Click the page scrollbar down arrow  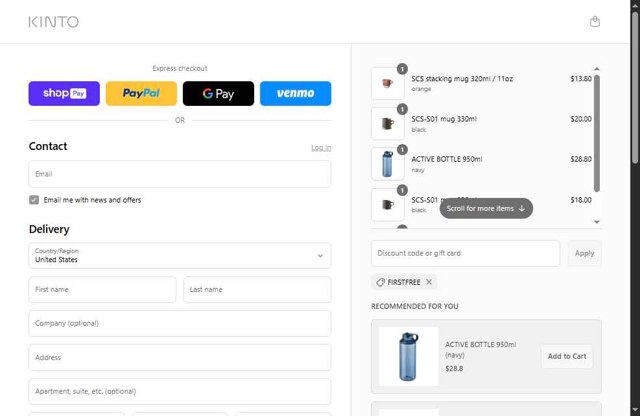pyautogui.click(x=635, y=410)
